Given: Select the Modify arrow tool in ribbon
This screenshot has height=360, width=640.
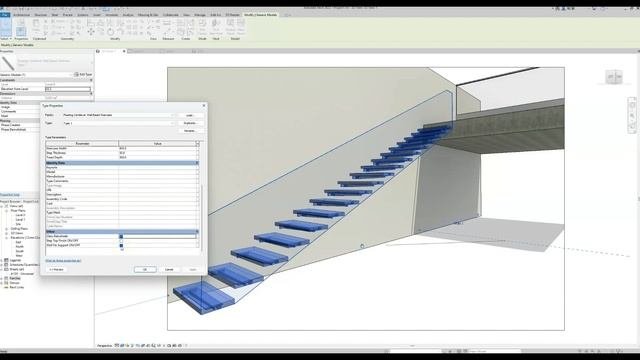Looking at the screenshot, I should tap(6, 28).
